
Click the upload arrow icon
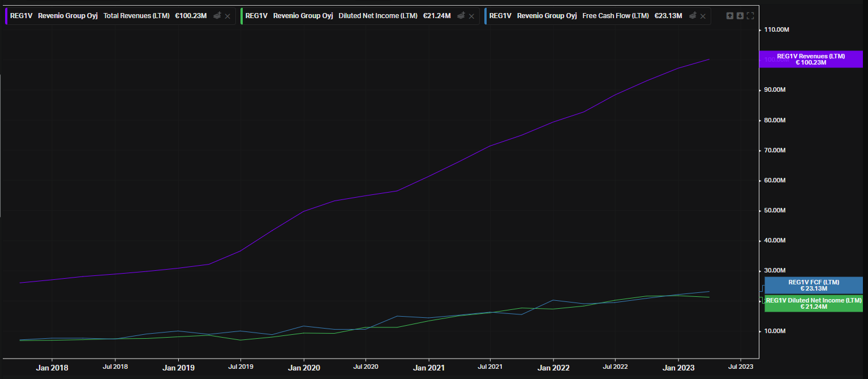pos(730,16)
